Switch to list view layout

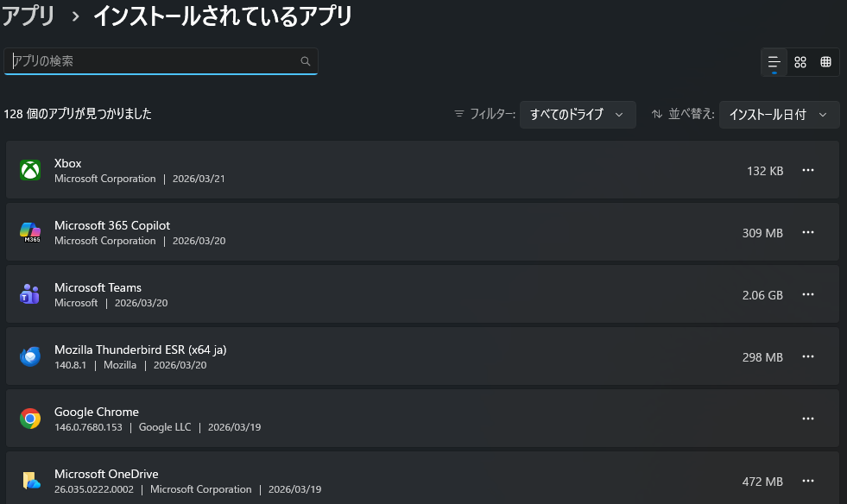point(774,61)
